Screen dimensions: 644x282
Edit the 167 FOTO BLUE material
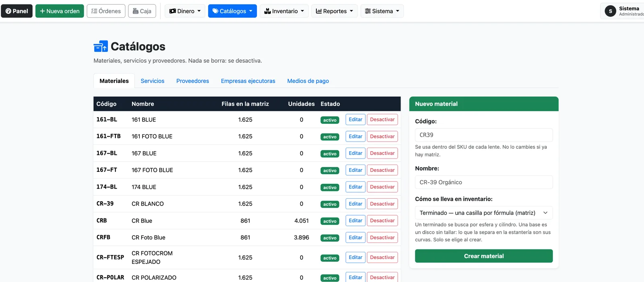355,170
